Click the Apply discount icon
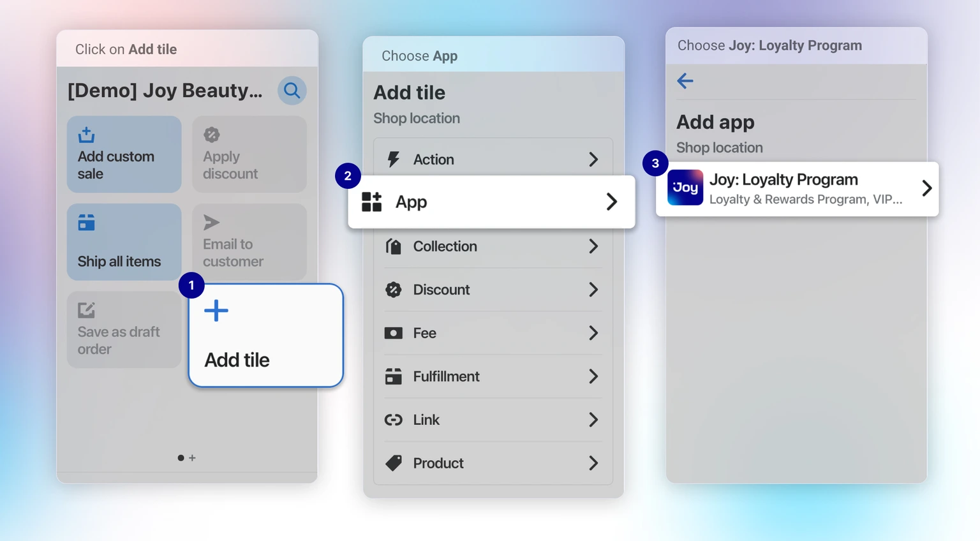Viewport: 980px width, 541px height. click(x=211, y=134)
